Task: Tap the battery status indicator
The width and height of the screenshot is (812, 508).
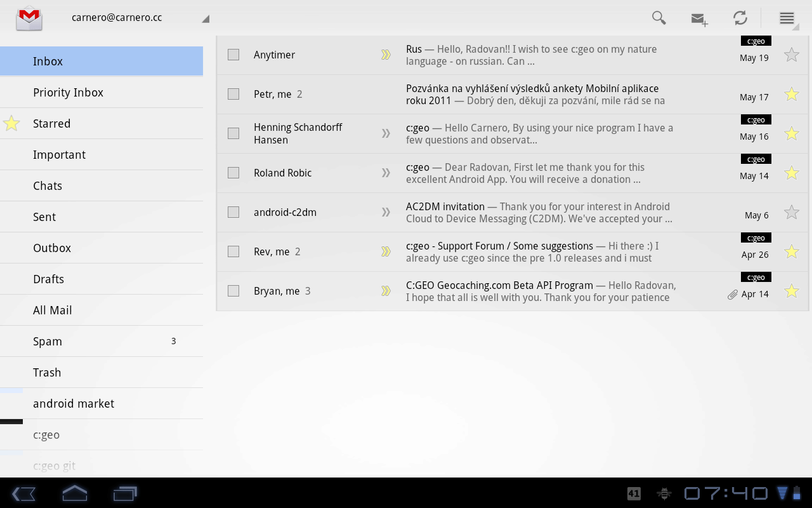Action: (x=797, y=493)
